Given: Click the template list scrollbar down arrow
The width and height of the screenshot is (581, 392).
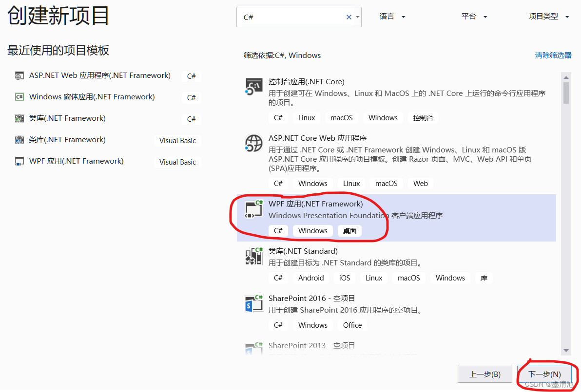Looking at the screenshot, I should 566,351.
